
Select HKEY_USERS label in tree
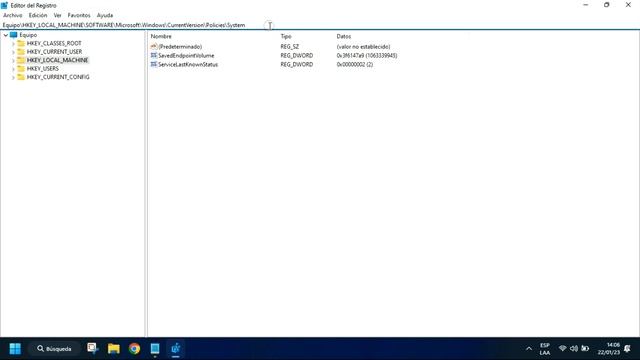42,69
